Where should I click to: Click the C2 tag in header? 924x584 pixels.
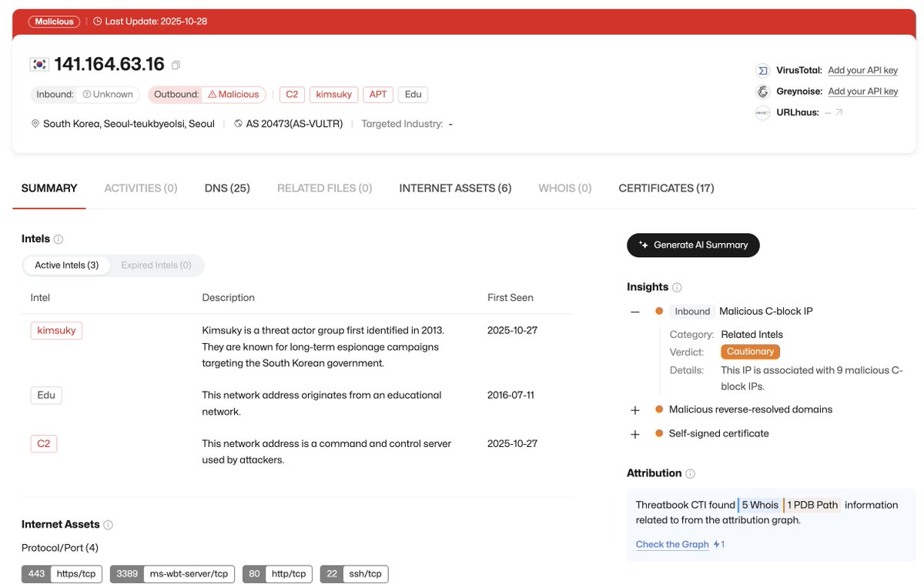point(292,94)
